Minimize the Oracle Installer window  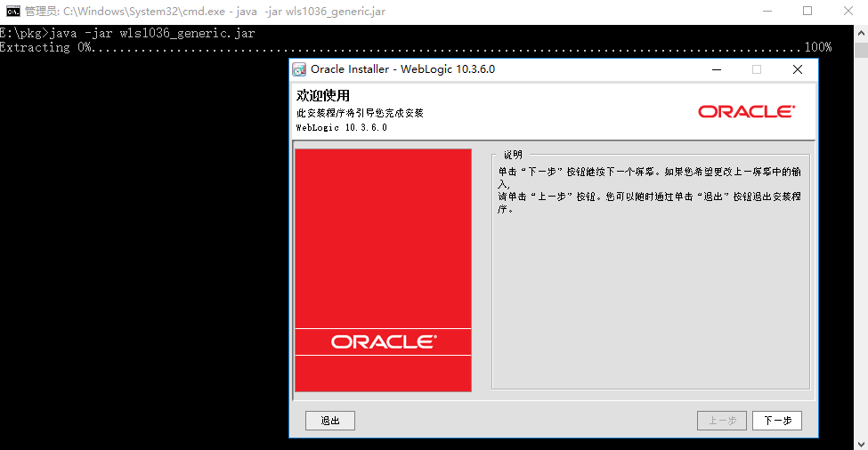click(x=717, y=69)
